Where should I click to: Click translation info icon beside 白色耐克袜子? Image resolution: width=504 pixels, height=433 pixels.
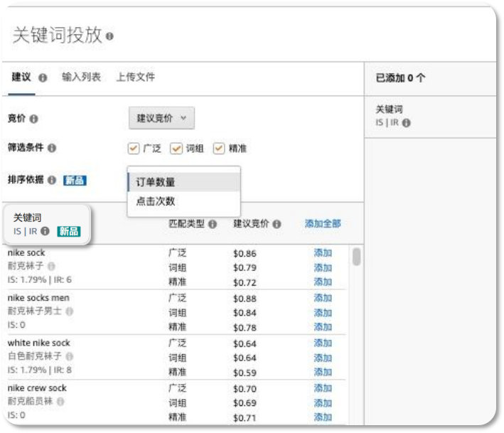click(70, 356)
